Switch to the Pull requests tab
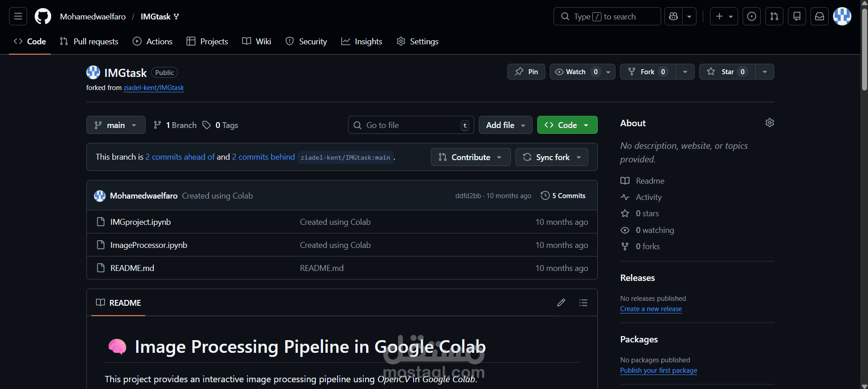Screen dimensions: 868x389 (89, 41)
